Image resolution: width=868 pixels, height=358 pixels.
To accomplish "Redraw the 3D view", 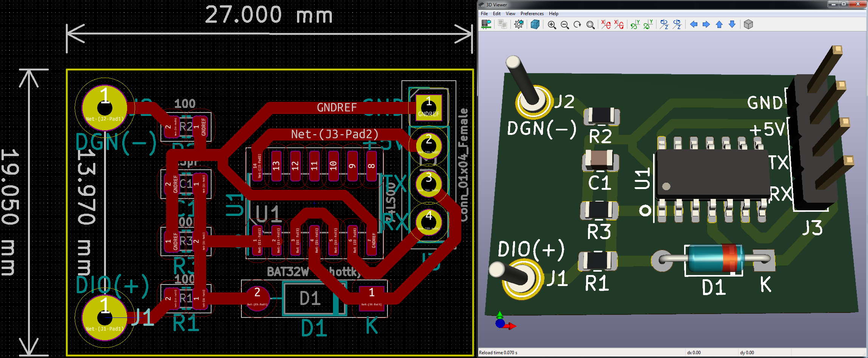I will (577, 25).
